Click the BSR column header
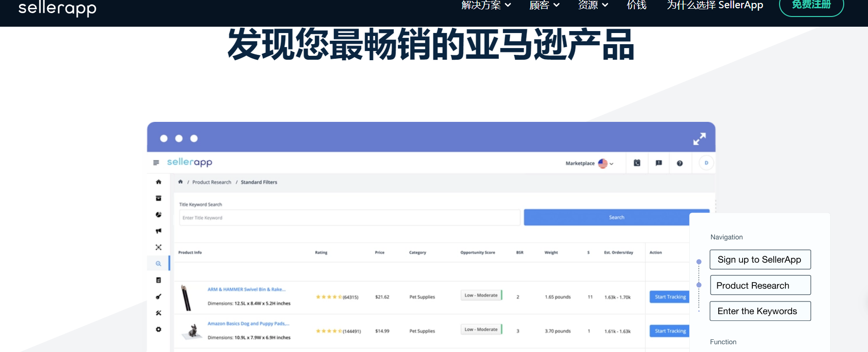Screen dimensions: 868x352 (520, 252)
